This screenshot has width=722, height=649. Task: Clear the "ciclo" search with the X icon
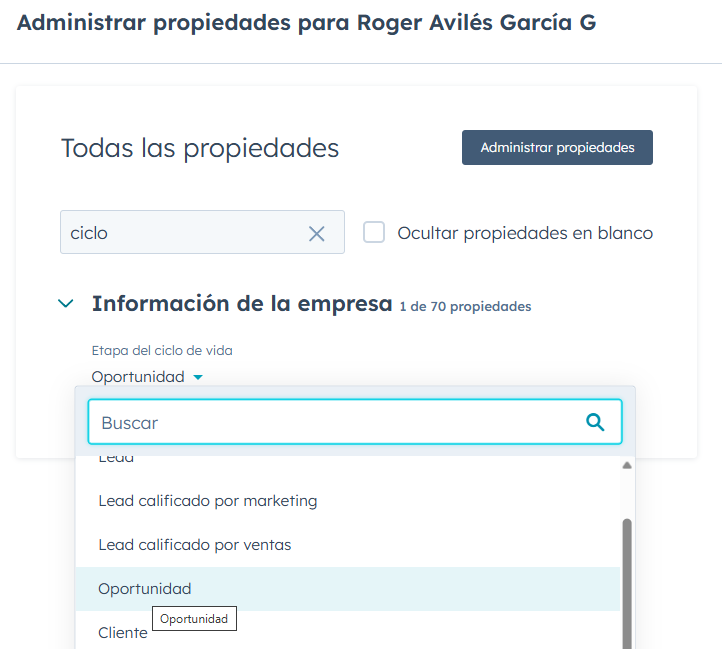pos(317,234)
